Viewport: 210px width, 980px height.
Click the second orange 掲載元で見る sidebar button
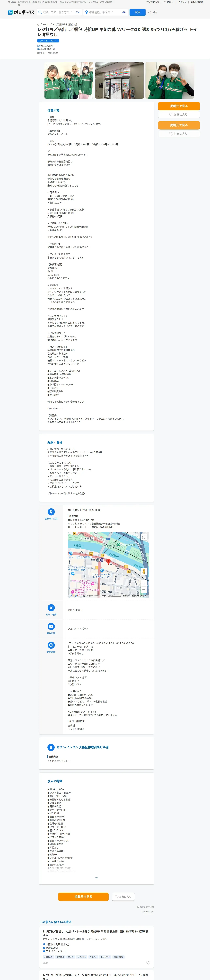point(179,125)
